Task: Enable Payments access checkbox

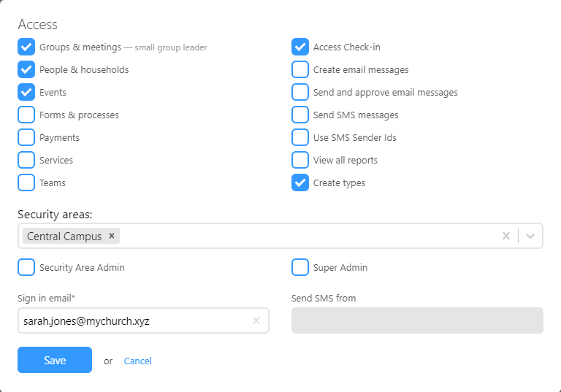Action: pos(26,137)
